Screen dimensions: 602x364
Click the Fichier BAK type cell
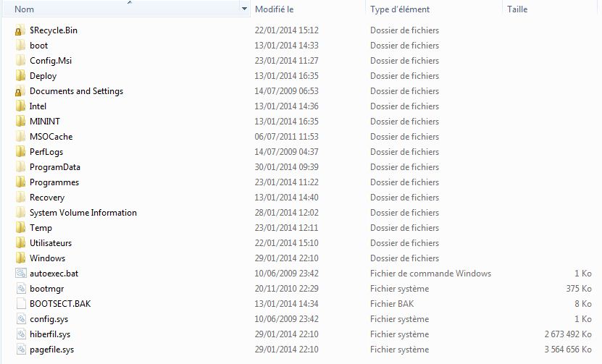click(392, 304)
